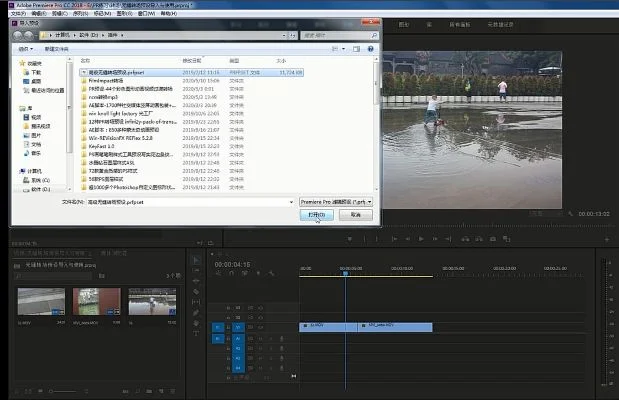Open the file name combo box dropdown
Screen dimensions: 619x400
click(x=289, y=201)
